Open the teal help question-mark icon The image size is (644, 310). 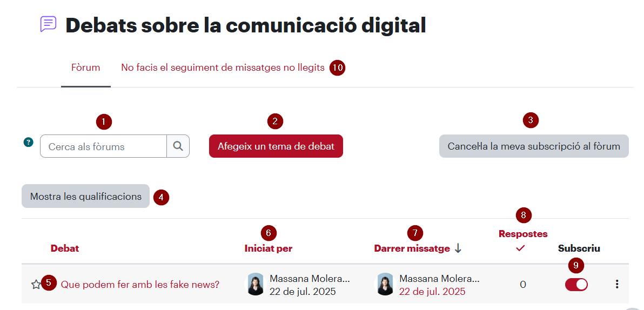coord(28,143)
